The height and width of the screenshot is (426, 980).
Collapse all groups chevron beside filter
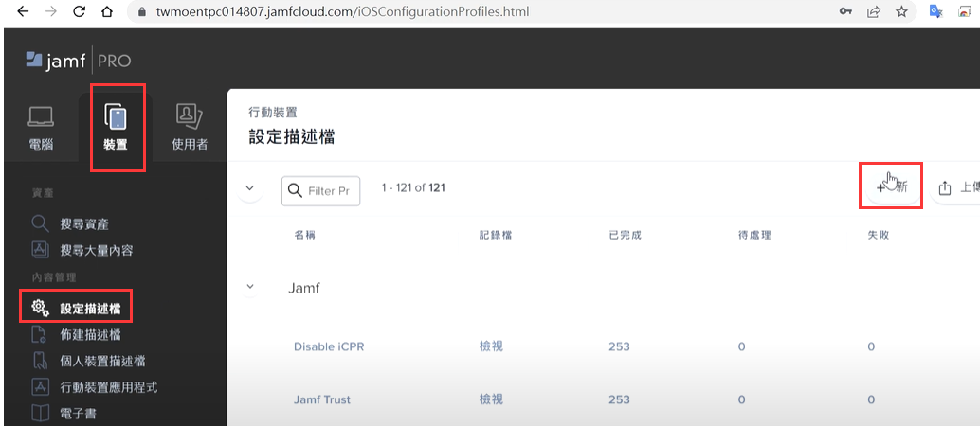[x=250, y=188]
